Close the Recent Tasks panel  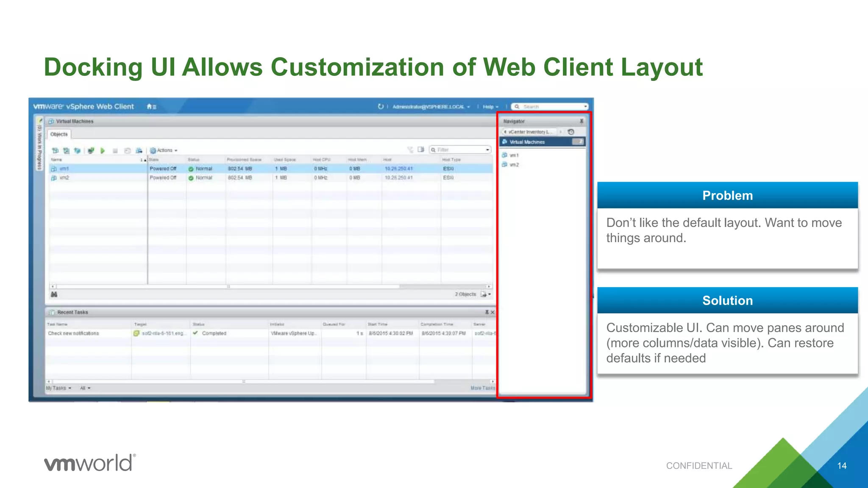pyautogui.click(x=492, y=313)
